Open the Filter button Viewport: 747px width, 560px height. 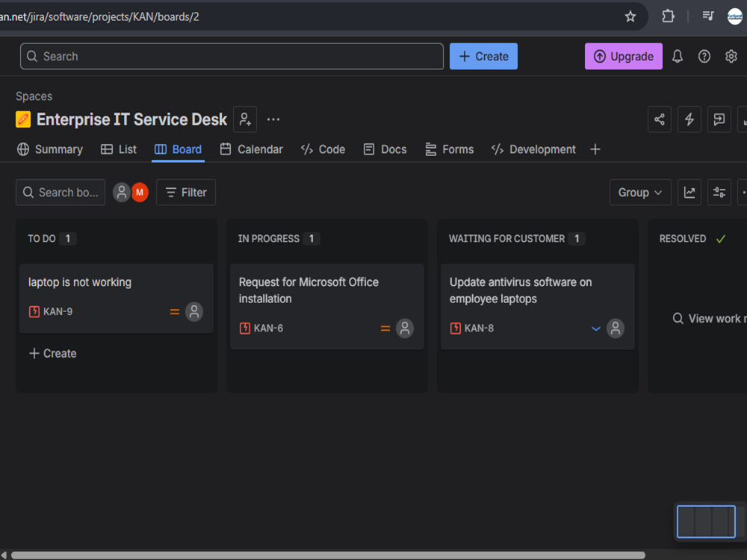coord(186,193)
